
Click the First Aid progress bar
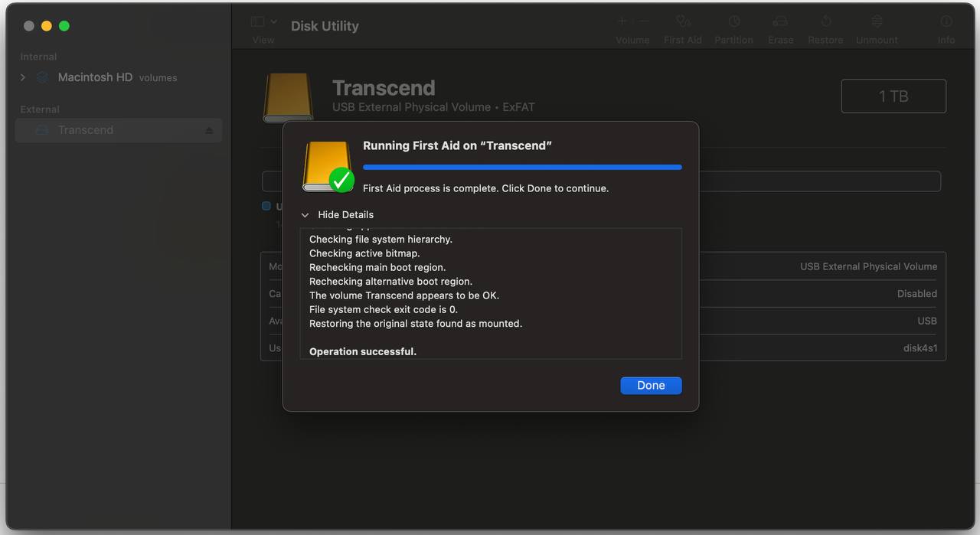[522, 167]
